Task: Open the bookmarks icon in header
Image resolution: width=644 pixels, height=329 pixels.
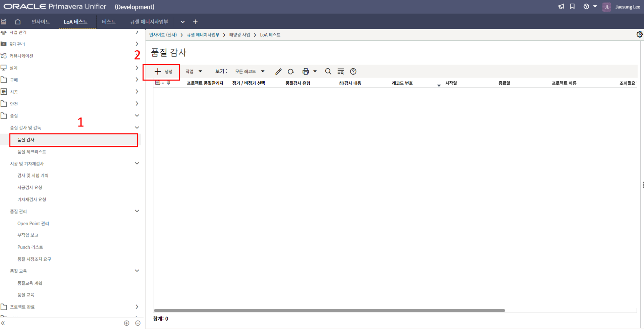Action: [572, 7]
